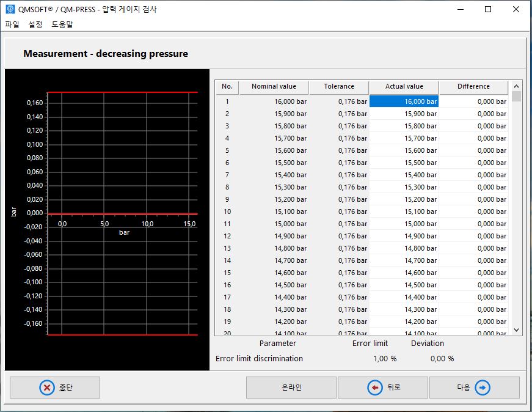Click actual value 14,800 bar in row 13
Viewport: 532px width, 412px height.
[x=404, y=248]
